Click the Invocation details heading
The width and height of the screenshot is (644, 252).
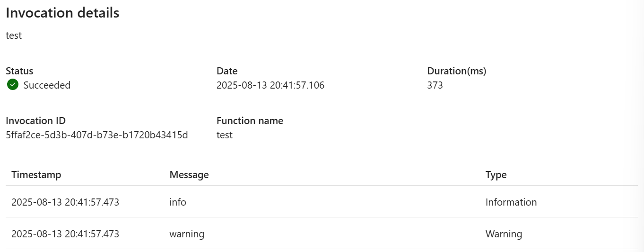(62, 13)
